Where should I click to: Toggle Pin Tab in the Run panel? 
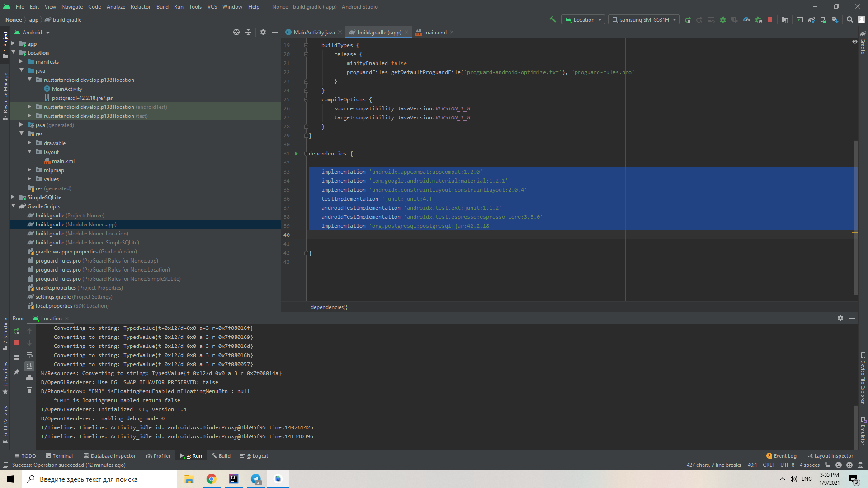[16, 372]
